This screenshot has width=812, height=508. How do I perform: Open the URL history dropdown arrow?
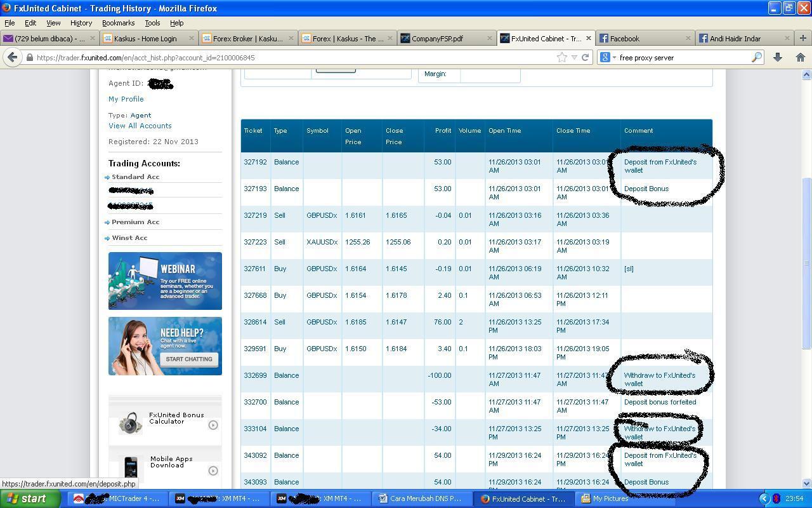coord(574,57)
